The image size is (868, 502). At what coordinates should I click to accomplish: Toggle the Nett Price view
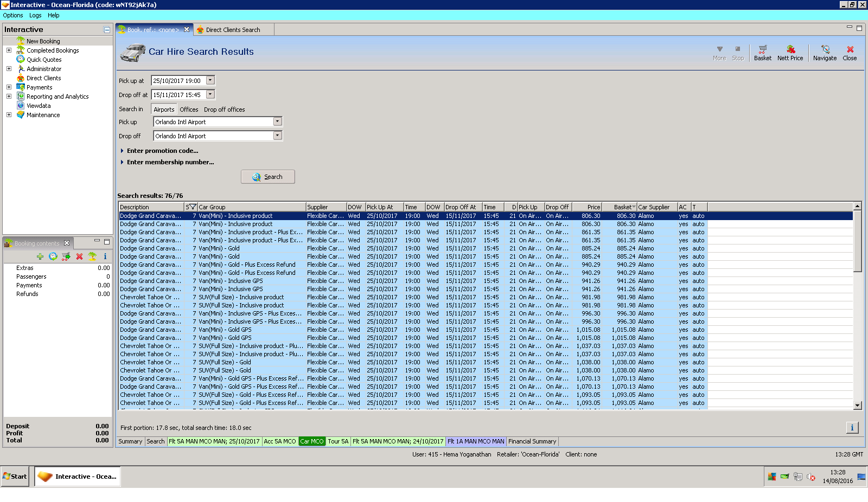(790, 53)
